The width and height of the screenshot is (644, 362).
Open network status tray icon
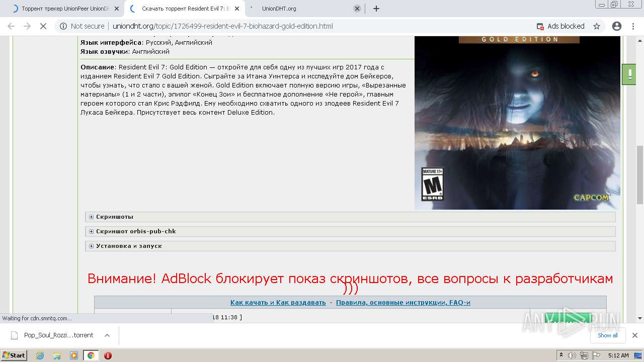pyautogui.click(x=584, y=355)
